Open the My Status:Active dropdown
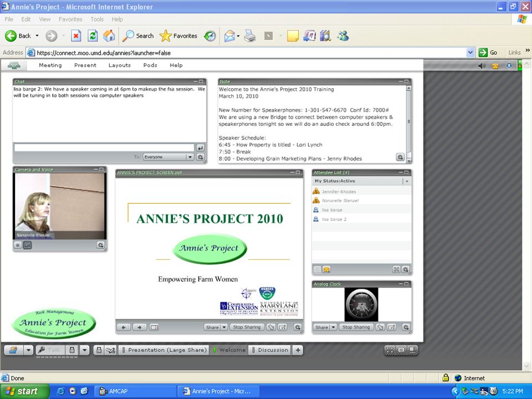 tap(406, 181)
